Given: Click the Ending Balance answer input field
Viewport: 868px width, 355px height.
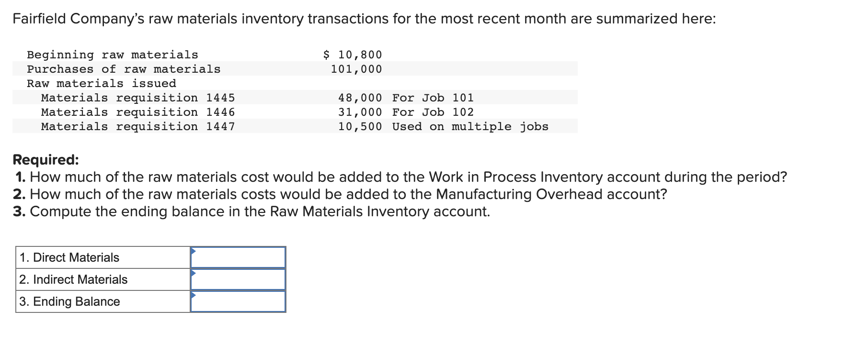Looking at the screenshot, I should click(238, 301).
